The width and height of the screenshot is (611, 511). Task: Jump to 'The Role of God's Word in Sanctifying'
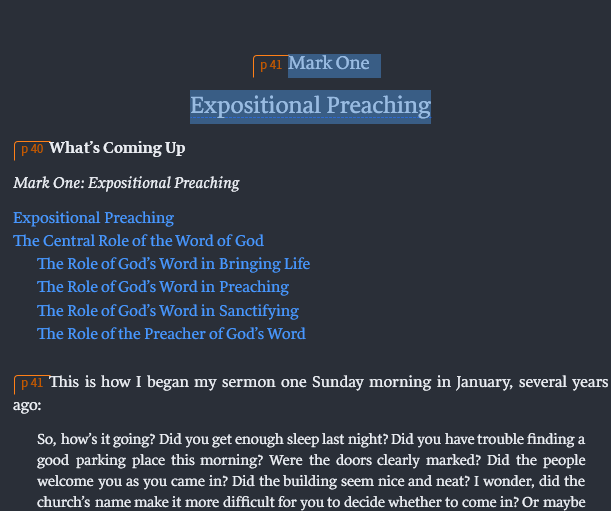pyautogui.click(x=168, y=311)
